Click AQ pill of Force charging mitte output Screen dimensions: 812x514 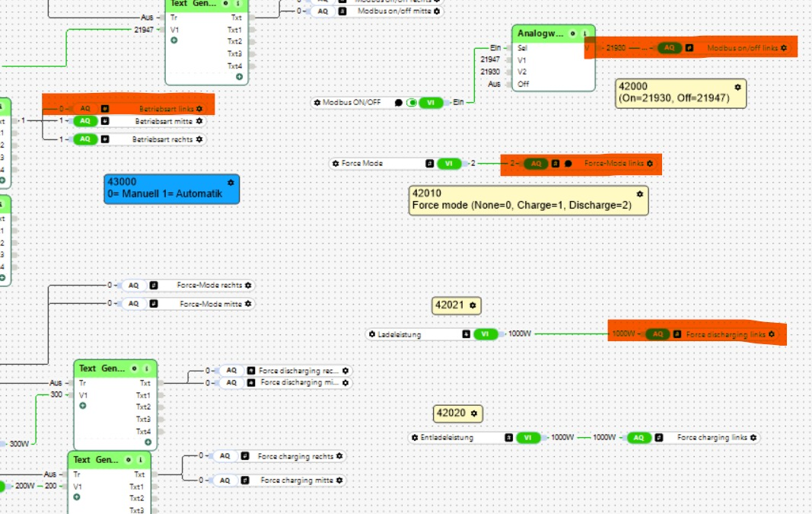click(x=224, y=480)
